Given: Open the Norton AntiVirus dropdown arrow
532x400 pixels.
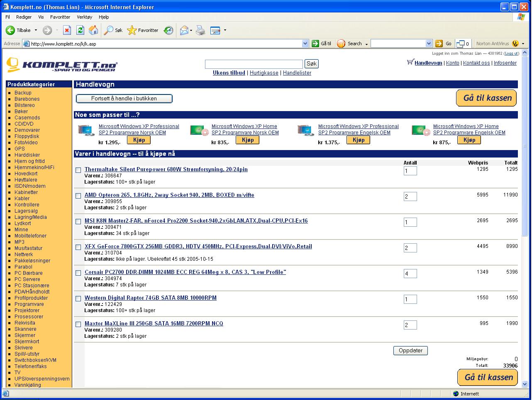Looking at the screenshot, I should click(x=523, y=44).
